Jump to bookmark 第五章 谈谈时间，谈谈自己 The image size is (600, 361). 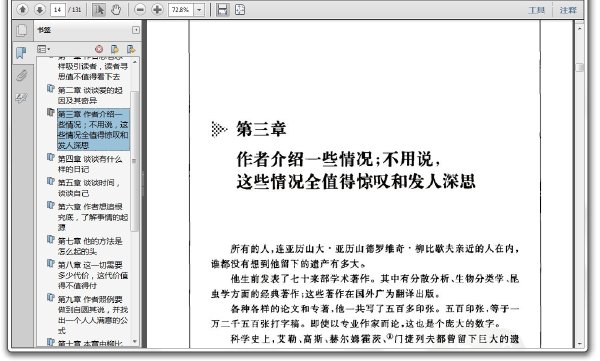tap(89, 188)
